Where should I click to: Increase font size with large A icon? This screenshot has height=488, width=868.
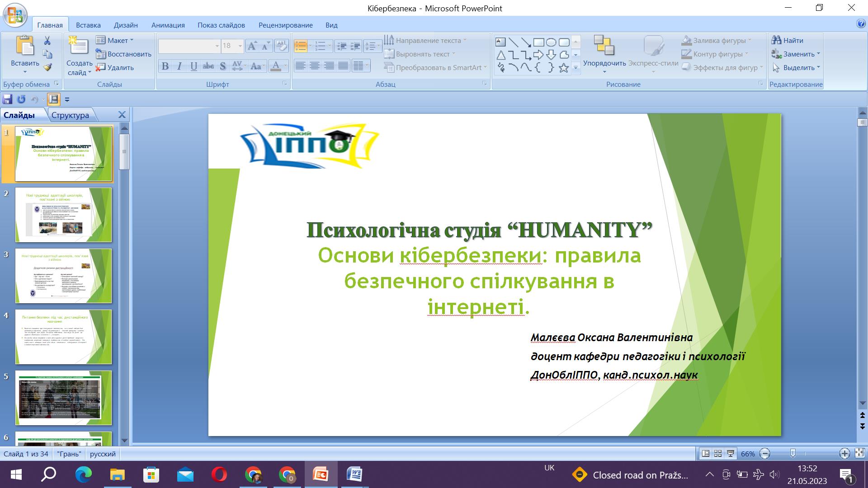[252, 45]
